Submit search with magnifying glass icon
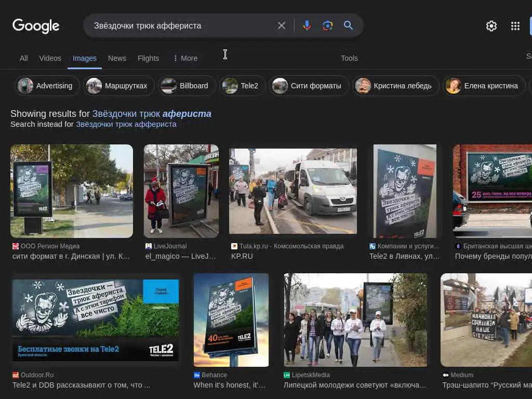Screen dimensions: 532x399 348,25
